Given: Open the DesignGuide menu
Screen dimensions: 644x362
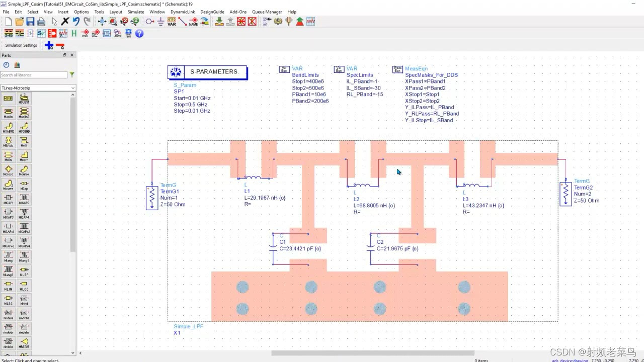Looking at the screenshot, I should coord(212,12).
